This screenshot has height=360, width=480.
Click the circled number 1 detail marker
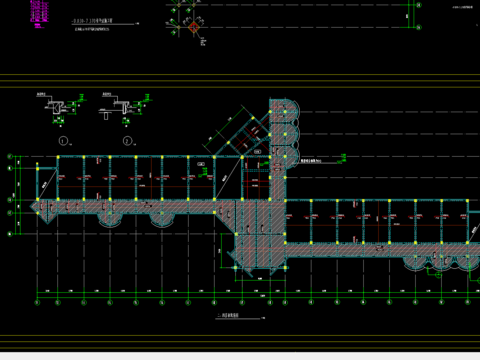coord(63,141)
